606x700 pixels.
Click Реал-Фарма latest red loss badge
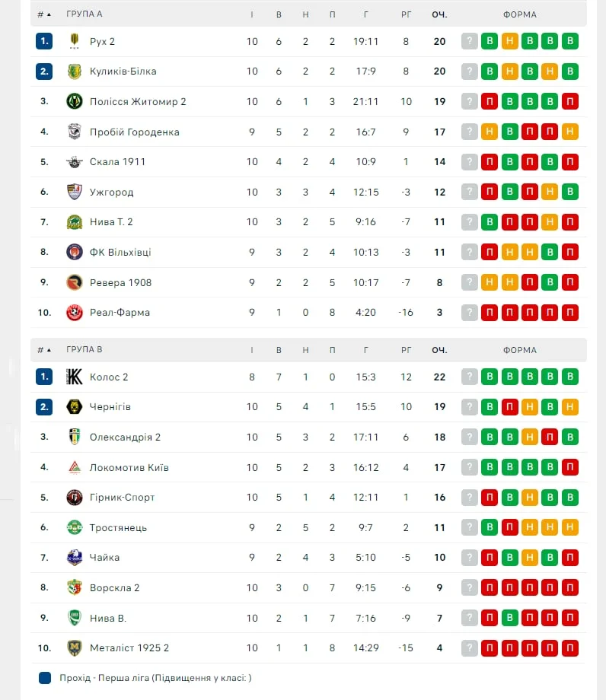(569, 313)
